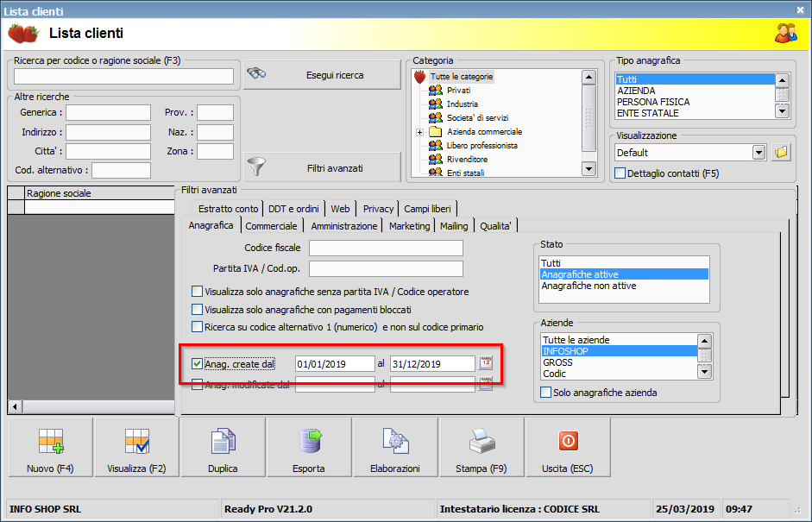Click up arrow in Aziende list
The image size is (812, 522).
coord(704,341)
